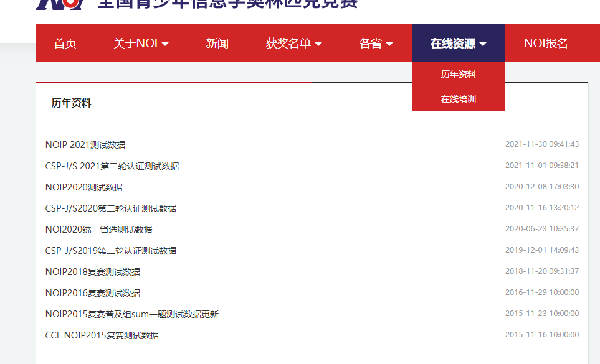Viewport: 600px width, 364px height.
Task: Open the 关于NOI dropdown menu
Action: tap(141, 43)
